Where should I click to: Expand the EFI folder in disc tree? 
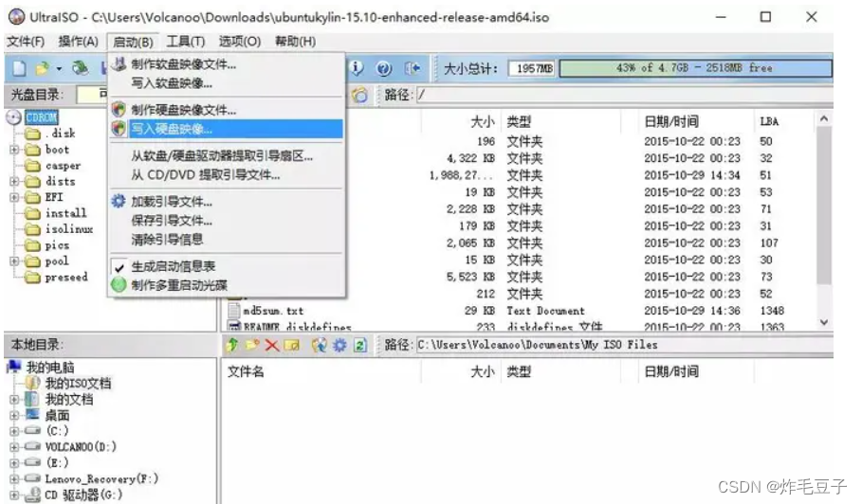(14, 197)
